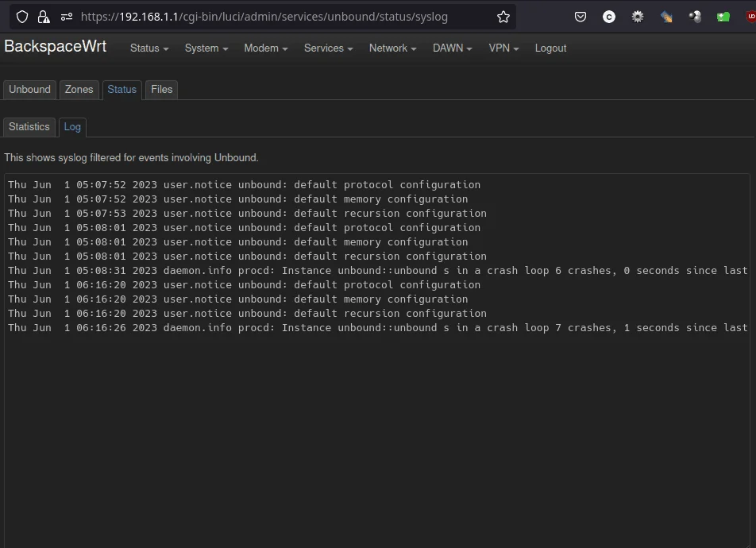Open the site permissions icon in address bar
The width and height of the screenshot is (756, 548).
[67, 17]
